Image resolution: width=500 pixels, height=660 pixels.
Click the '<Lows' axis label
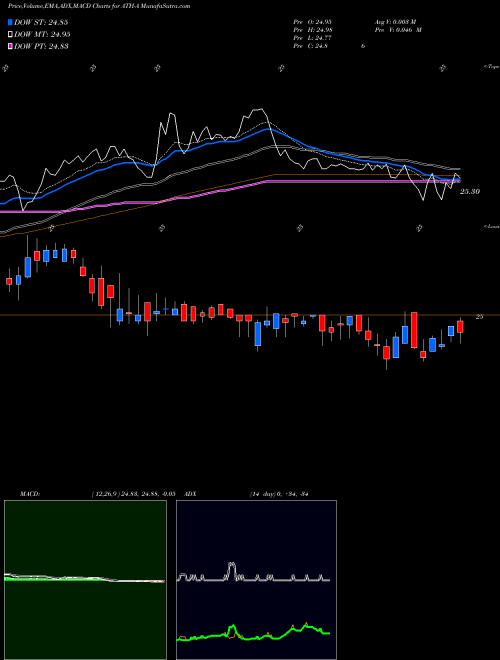(x=491, y=227)
